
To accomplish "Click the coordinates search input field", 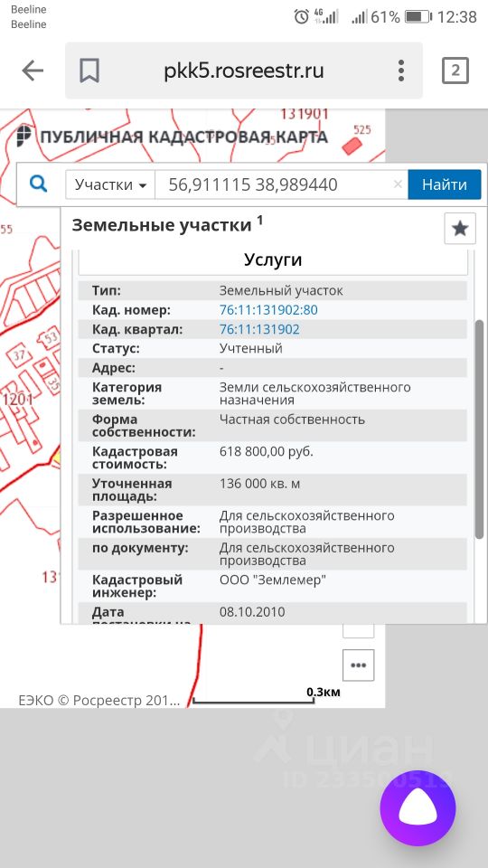I will click(282, 184).
